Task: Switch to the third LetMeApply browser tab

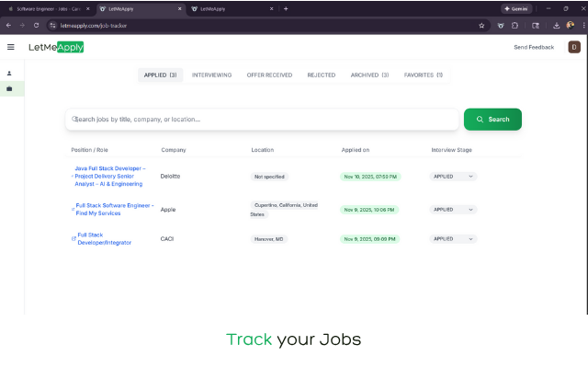Action: [x=232, y=8]
